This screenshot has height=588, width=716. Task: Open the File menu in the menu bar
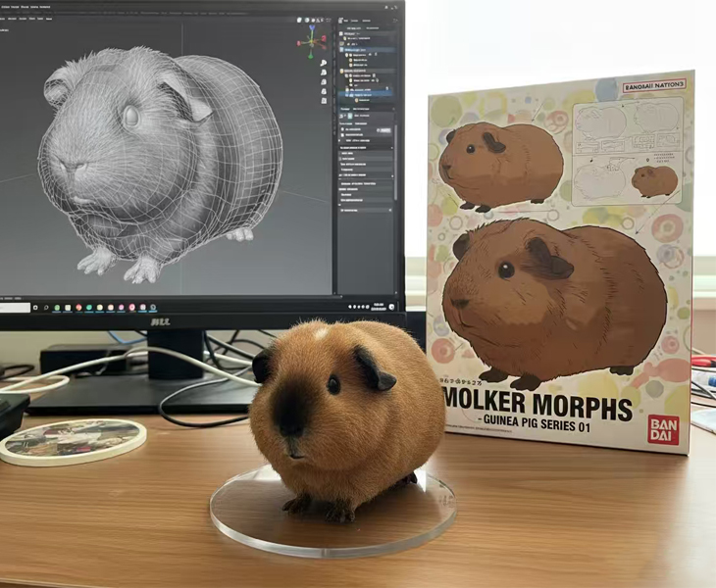5,5
